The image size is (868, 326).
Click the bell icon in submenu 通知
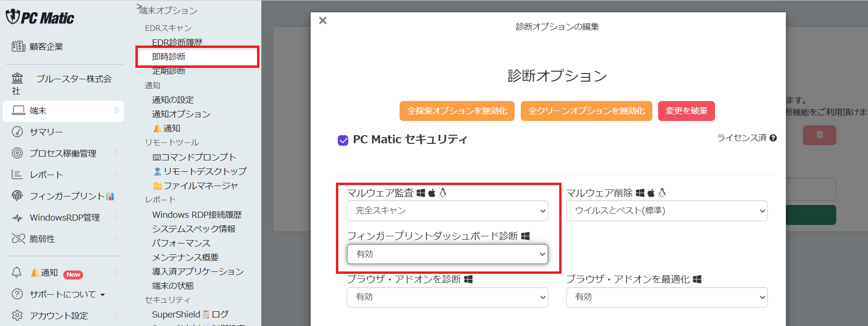[x=157, y=128]
